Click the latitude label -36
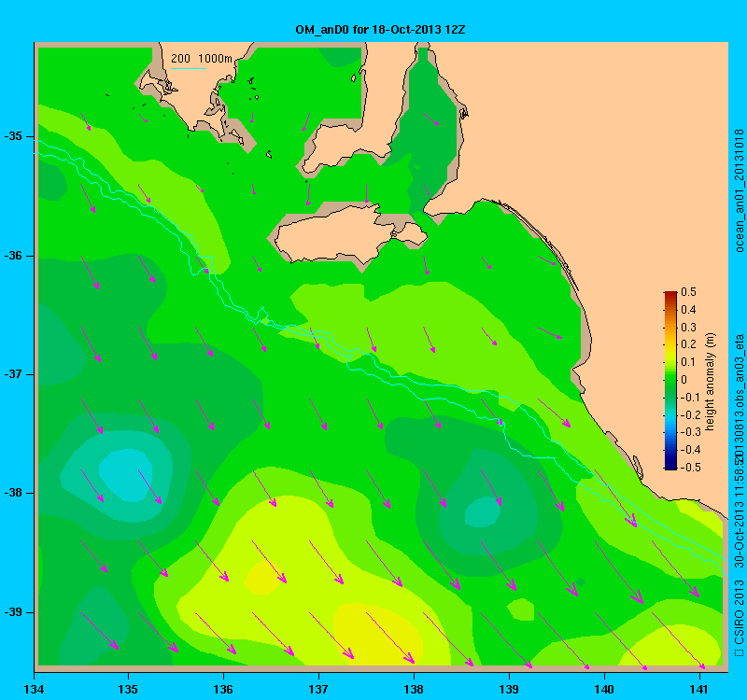The image size is (747, 700). pos(13,256)
